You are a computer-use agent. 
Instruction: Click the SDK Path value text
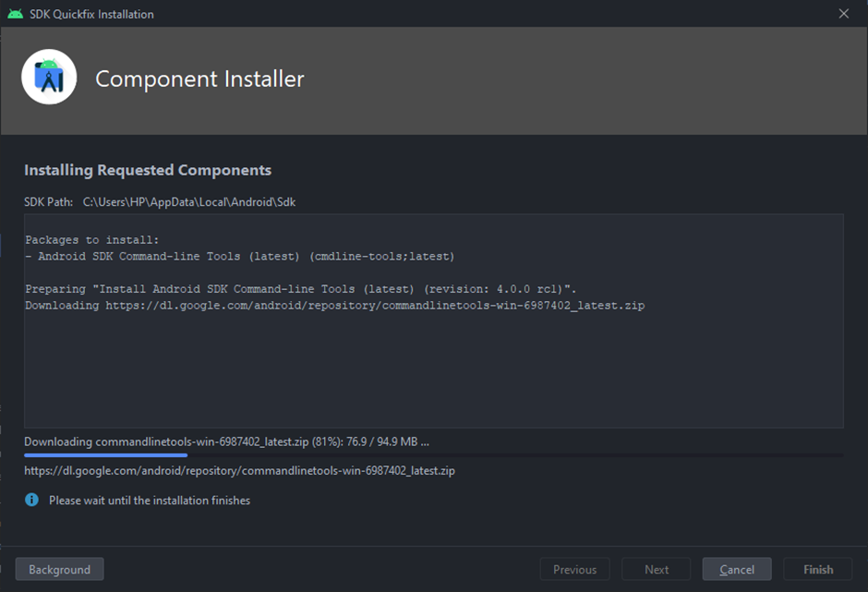pyautogui.click(x=189, y=202)
